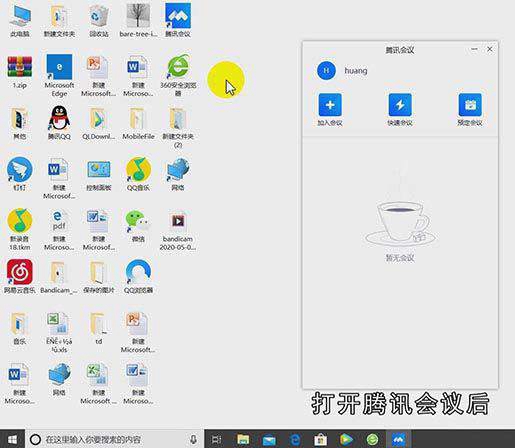Open 预定会议 calendar icon

tap(470, 105)
